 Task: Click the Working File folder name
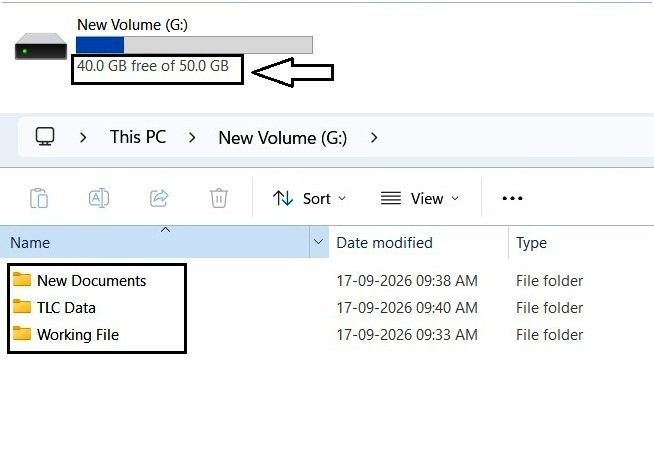(78, 335)
